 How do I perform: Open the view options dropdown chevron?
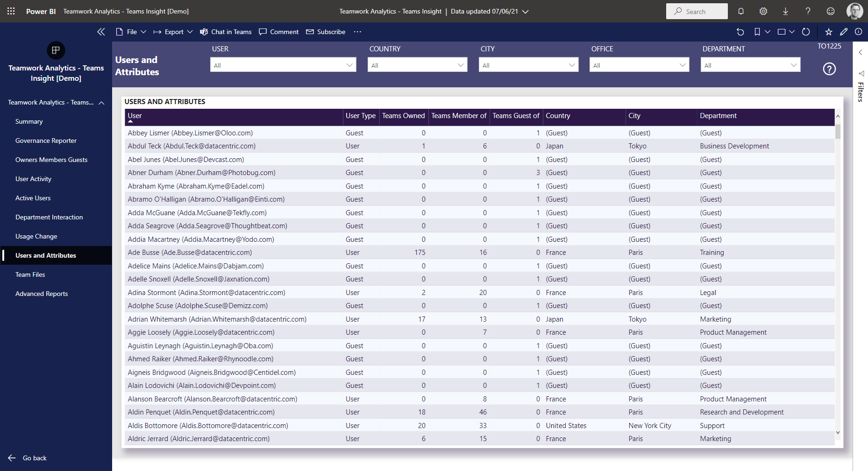click(x=792, y=32)
